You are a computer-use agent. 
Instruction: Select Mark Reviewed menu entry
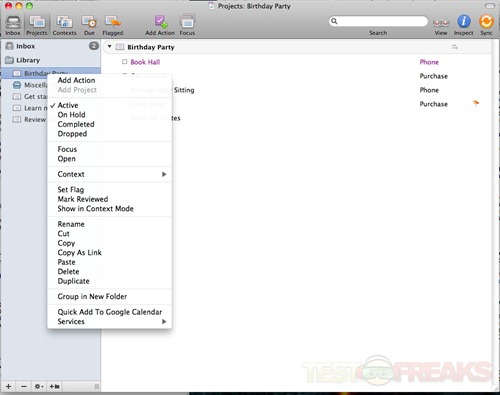coord(83,199)
